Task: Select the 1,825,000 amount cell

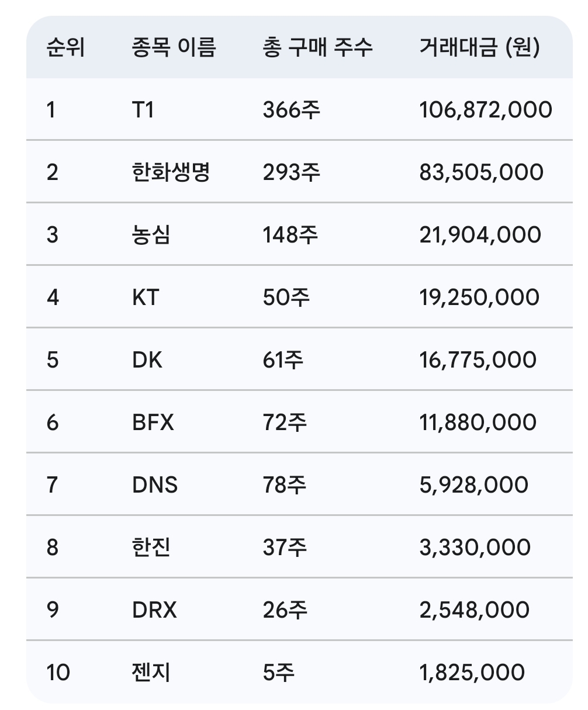Action: point(472,673)
